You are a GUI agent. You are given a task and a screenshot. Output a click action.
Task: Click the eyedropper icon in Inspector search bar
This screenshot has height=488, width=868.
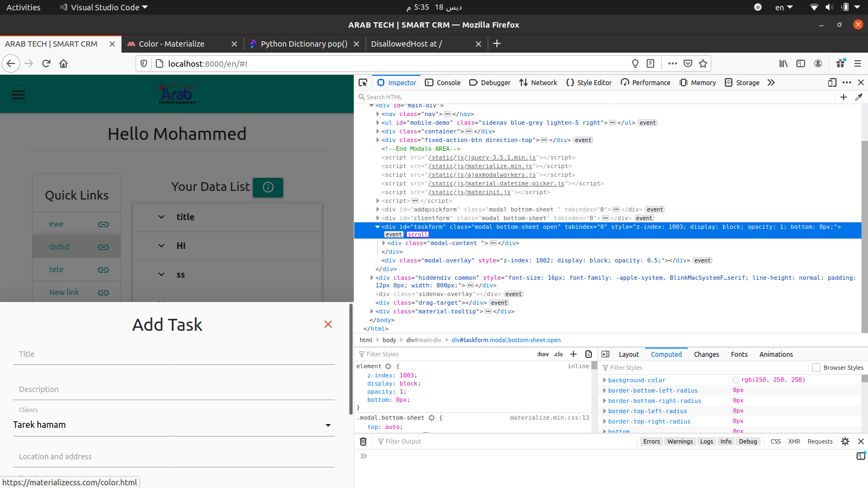(x=858, y=97)
